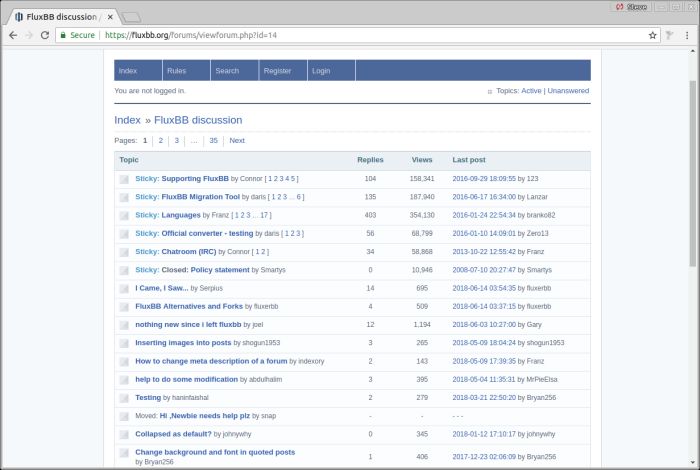
Task: Open the Languages sticky topic
Action: point(181,215)
